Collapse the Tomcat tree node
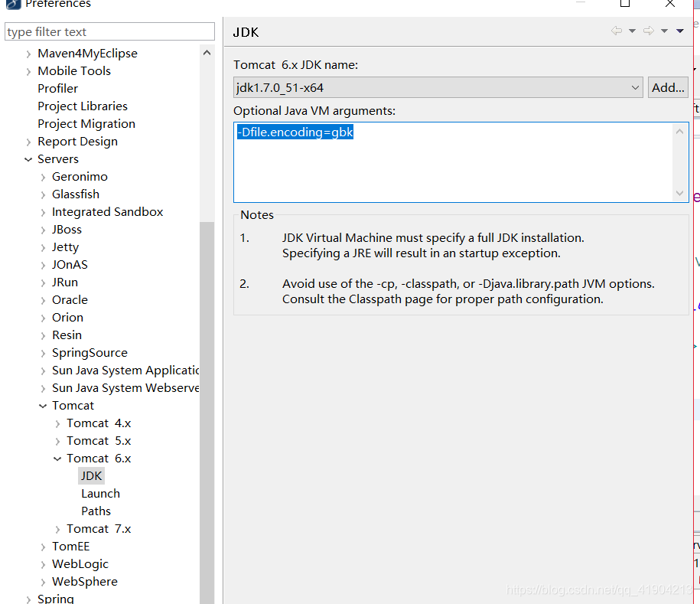The image size is (700, 604). [43, 406]
